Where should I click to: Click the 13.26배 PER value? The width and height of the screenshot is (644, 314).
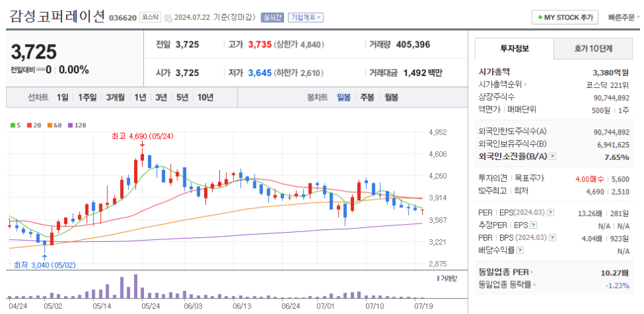(590, 213)
